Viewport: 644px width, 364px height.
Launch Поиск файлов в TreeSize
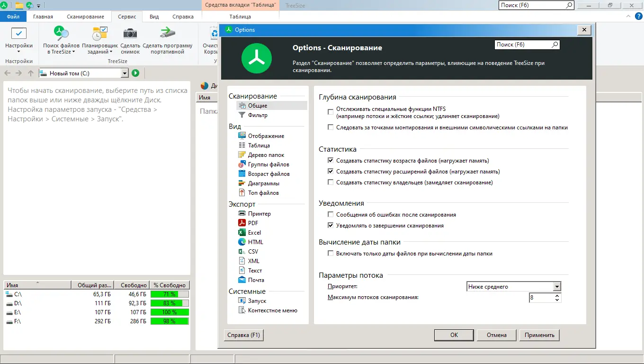pyautogui.click(x=62, y=40)
